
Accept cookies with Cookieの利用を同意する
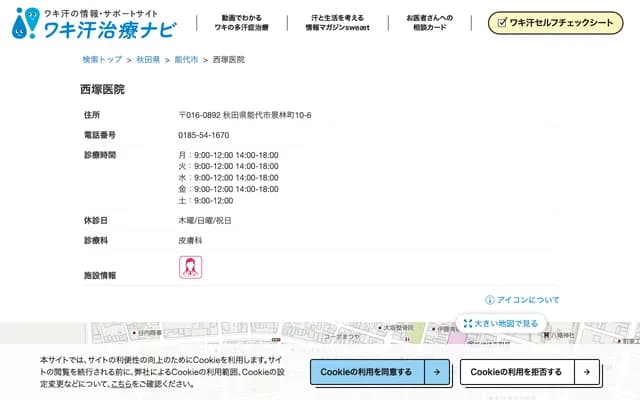pos(368,372)
